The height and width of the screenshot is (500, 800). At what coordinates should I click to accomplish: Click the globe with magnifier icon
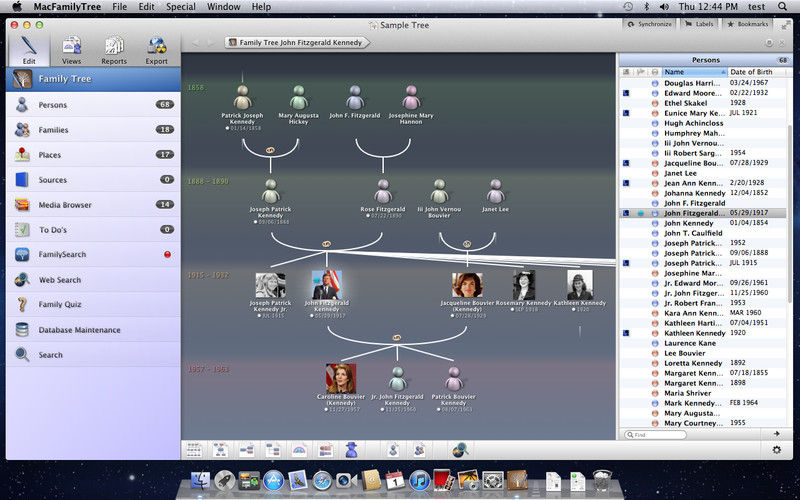(x=460, y=450)
